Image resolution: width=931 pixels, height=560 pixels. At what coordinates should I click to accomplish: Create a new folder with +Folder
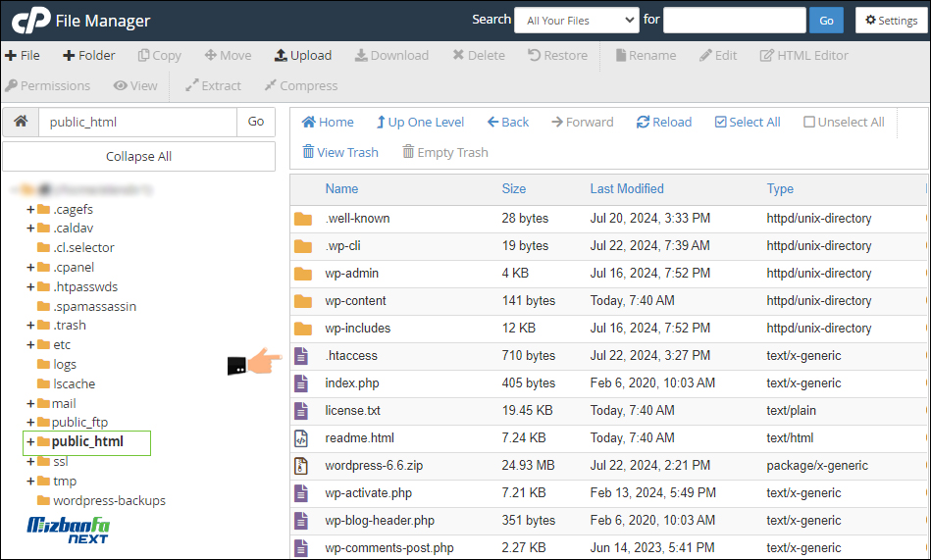tap(89, 55)
